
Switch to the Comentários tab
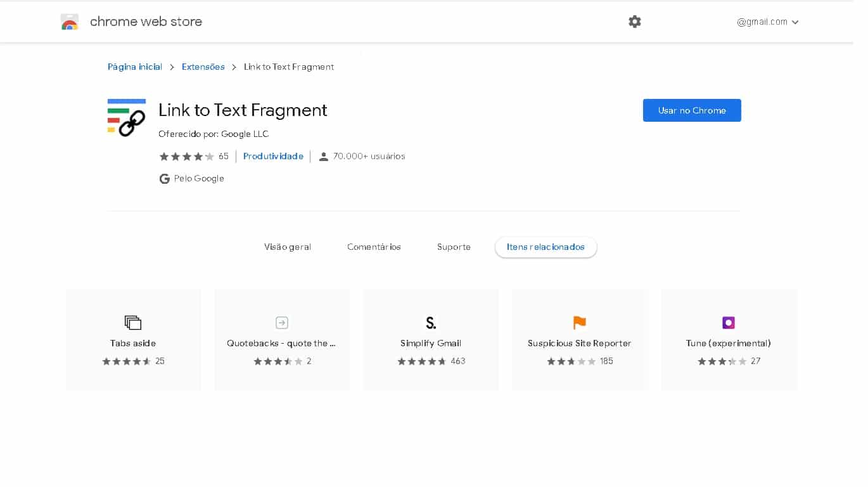click(374, 247)
